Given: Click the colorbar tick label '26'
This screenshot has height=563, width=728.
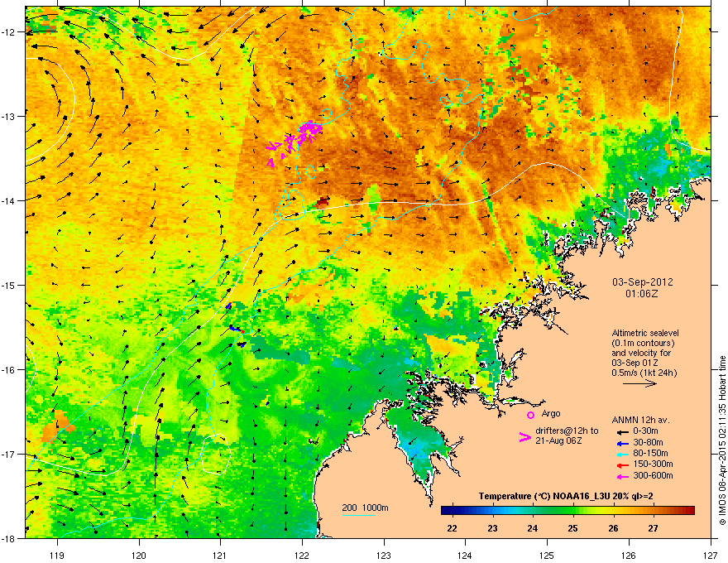Looking at the screenshot, I should [x=613, y=528].
